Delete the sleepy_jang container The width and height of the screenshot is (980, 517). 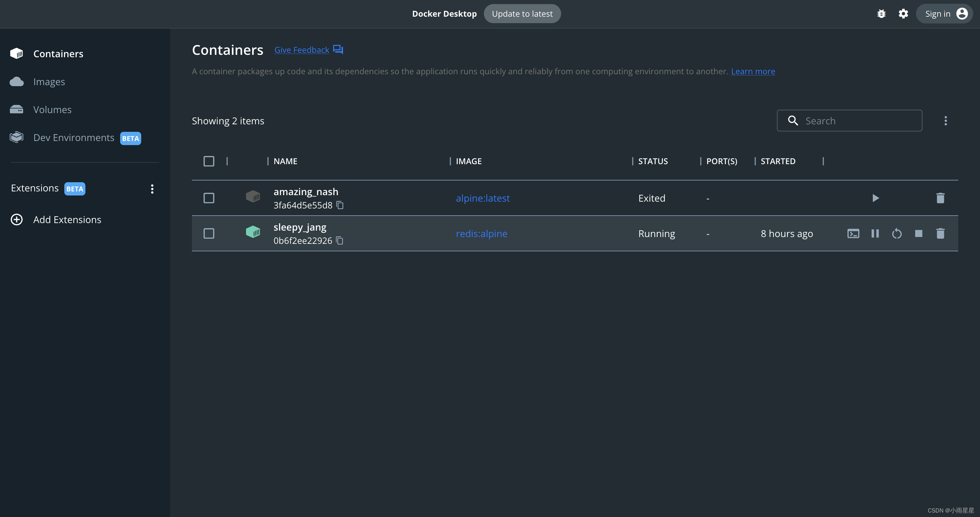pyautogui.click(x=940, y=233)
